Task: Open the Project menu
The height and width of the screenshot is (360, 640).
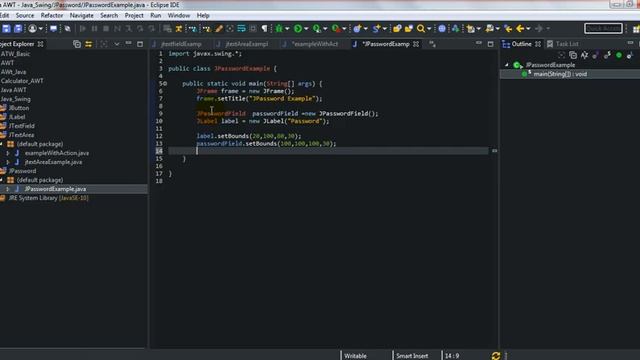Action: (x=134, y=16)
